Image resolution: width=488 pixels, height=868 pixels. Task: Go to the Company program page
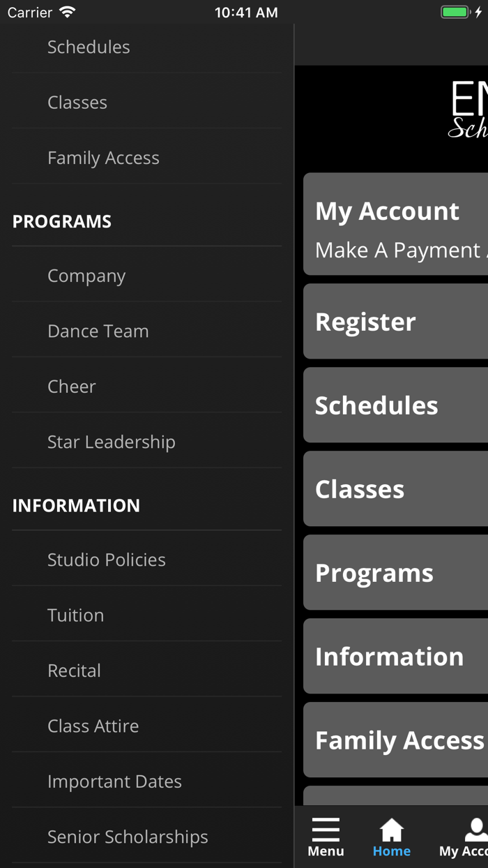[86, 276]
